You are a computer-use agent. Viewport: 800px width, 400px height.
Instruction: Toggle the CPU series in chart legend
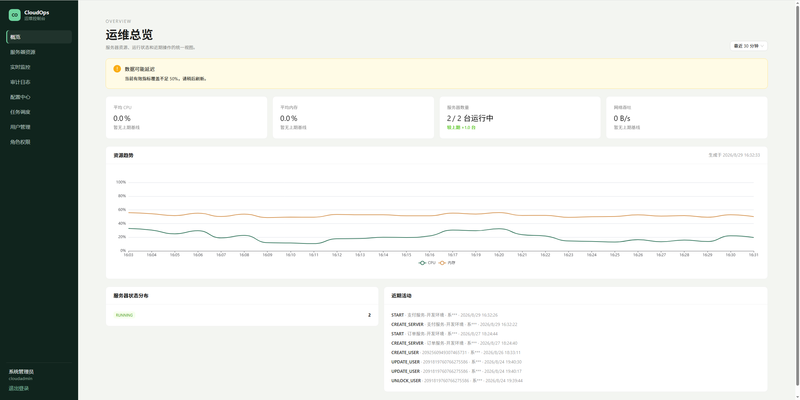pos(427,263)
